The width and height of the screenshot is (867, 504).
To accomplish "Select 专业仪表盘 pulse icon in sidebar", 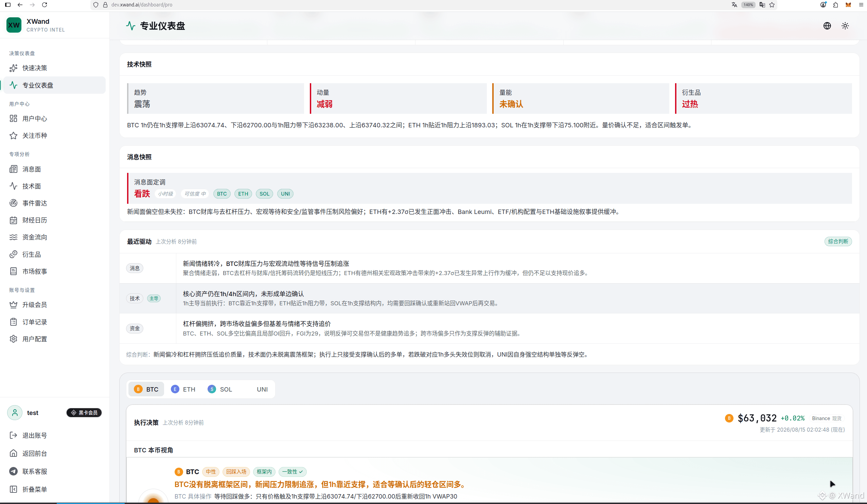I will pyautogui.click(x=13, y=85).
